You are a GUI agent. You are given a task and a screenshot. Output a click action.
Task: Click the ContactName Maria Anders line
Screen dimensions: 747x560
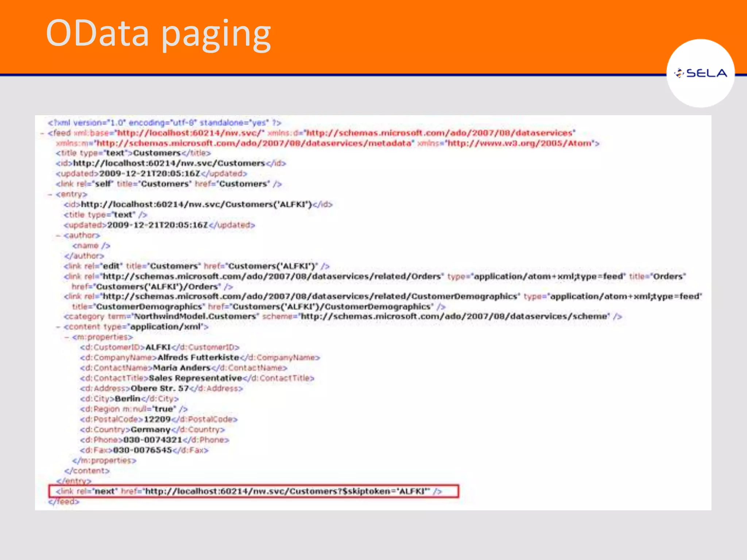coord(183,368)
